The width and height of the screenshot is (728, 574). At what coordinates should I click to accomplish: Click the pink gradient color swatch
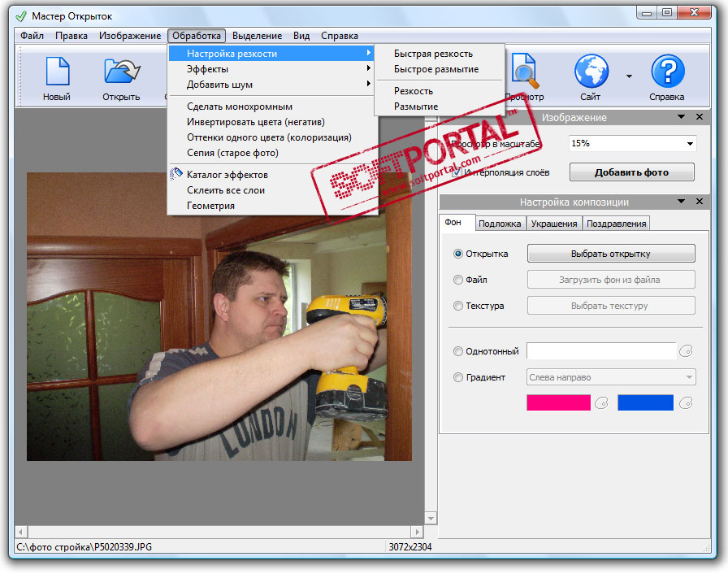pyautogui.click(x=558, y=402)
